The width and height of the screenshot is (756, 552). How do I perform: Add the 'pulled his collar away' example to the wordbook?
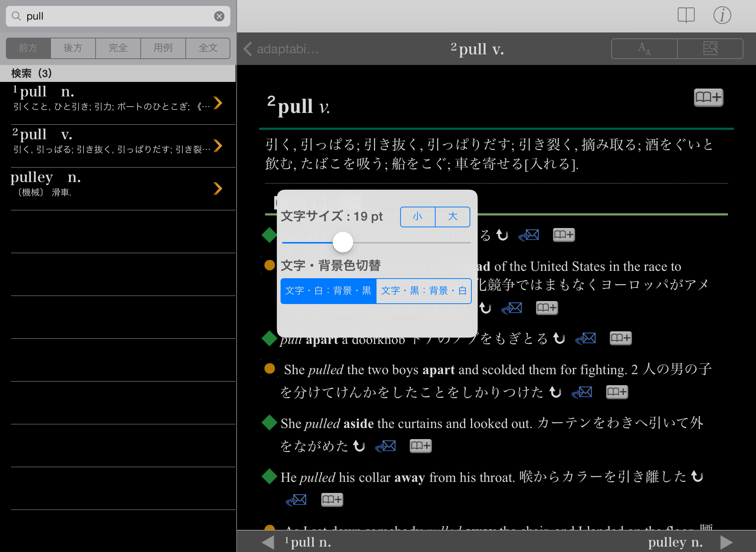(331, 500)
